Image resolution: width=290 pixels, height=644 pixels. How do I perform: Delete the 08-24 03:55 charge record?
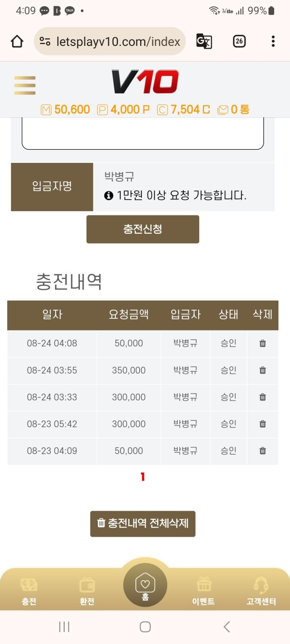click(x=262, y=371)
